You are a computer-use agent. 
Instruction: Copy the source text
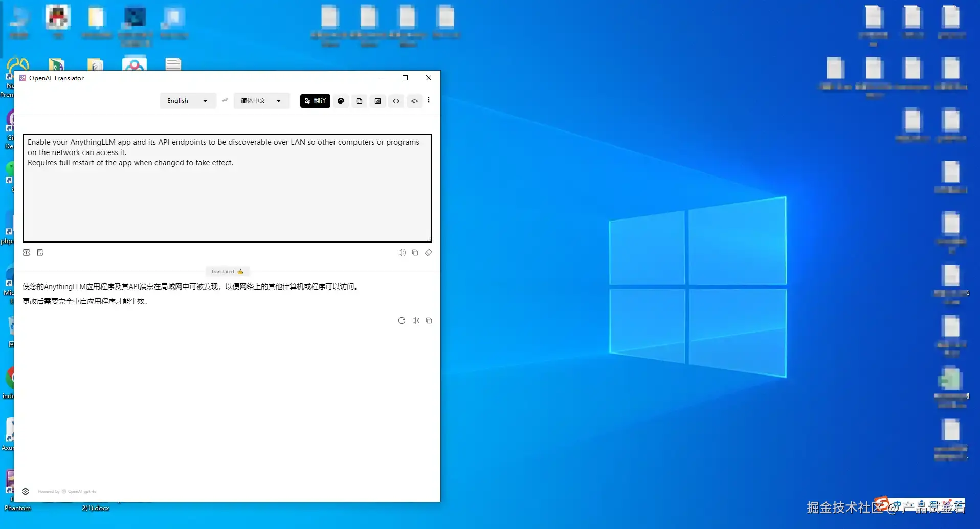coord(415,253)
